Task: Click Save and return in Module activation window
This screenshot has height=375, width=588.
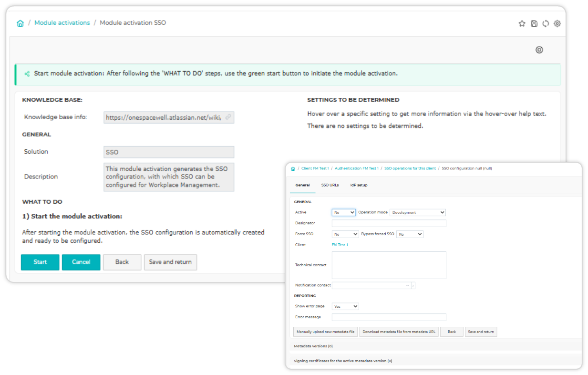Action: click(x=170, y=262)
